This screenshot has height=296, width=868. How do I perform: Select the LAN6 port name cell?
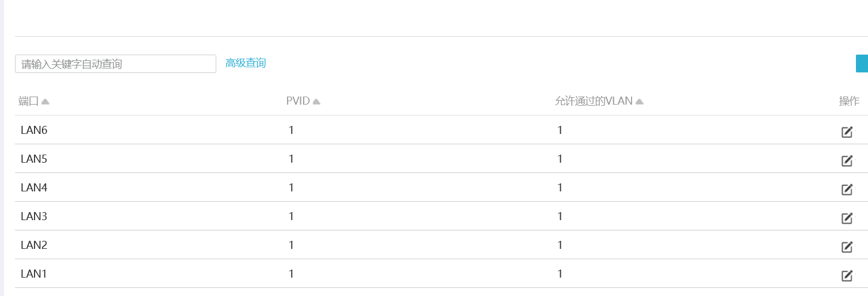click(34, 130)
